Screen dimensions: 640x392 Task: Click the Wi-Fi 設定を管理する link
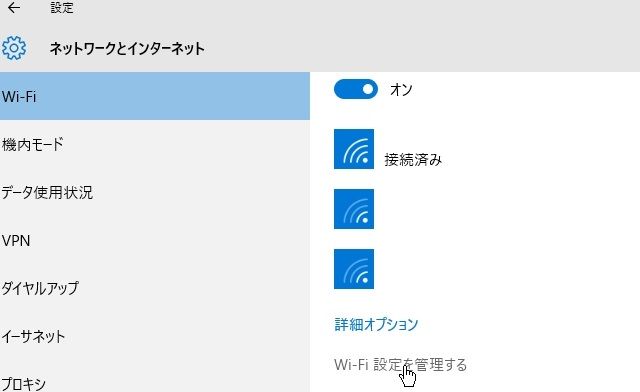pos(400,365)
